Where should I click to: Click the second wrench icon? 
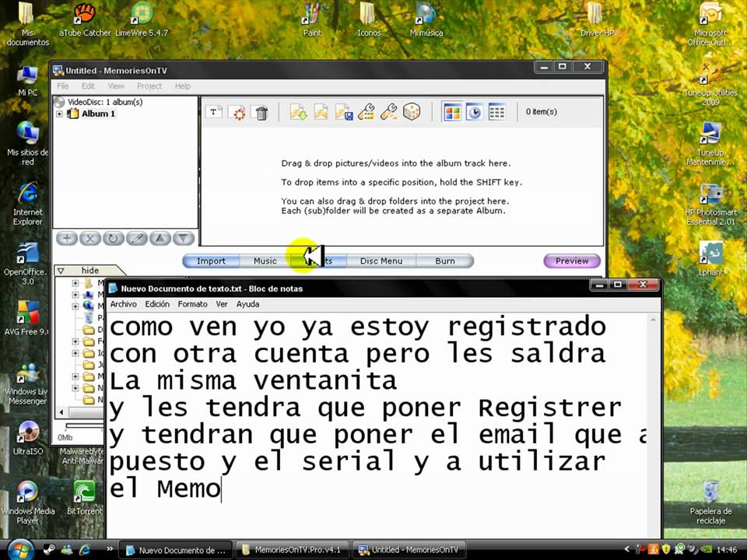pos(389,112)
